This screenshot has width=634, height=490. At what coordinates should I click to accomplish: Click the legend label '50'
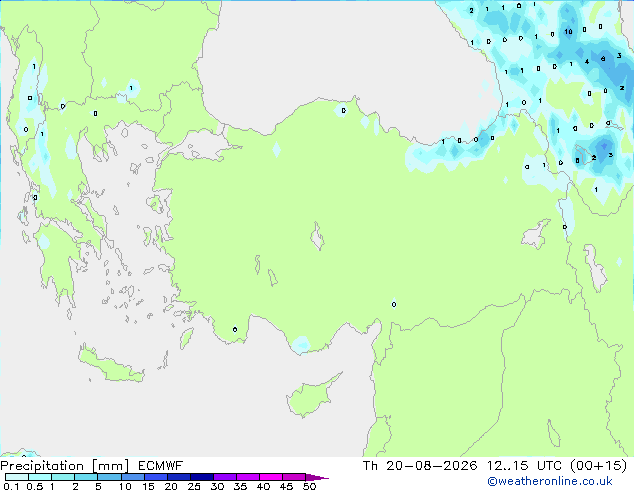(309, 486)
